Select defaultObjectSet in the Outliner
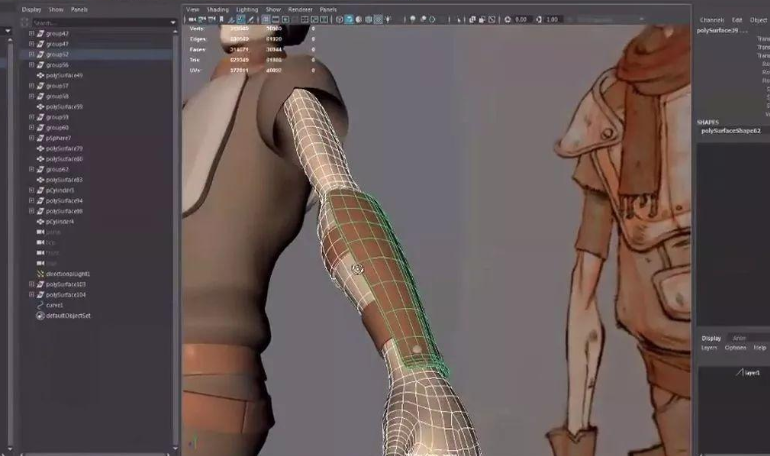 [x=68, y=316]
